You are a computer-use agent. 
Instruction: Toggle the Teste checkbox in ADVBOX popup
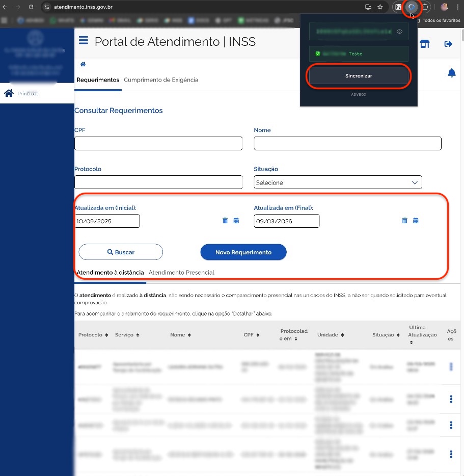317,54
